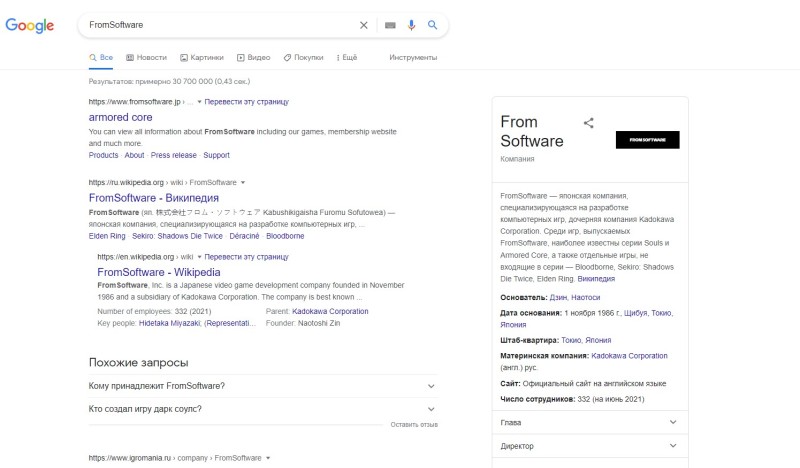Open Дзин, Наотоси founder link
Image resolution: width=800 pixels, height=468 pixels.
574,298
